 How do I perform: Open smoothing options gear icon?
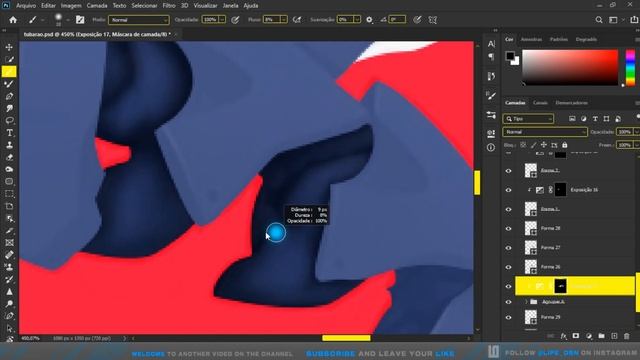pyautogui.click(x=369, y=20)
